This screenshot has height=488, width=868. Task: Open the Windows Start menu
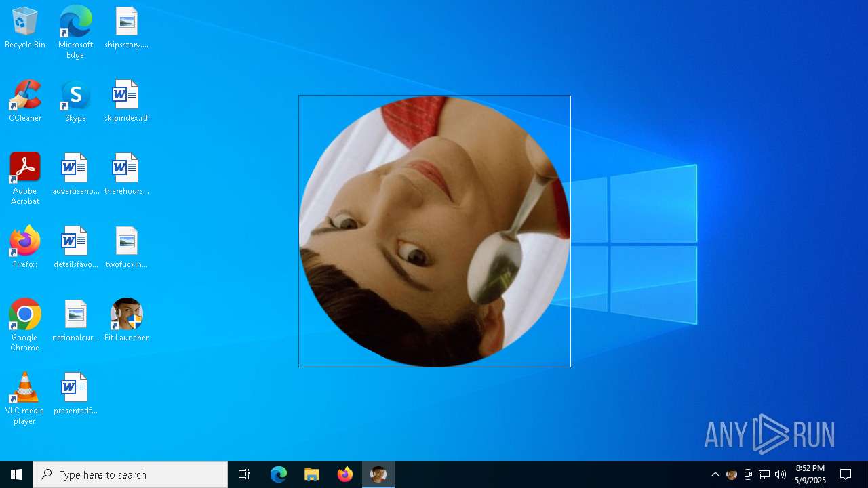point(16,474)
